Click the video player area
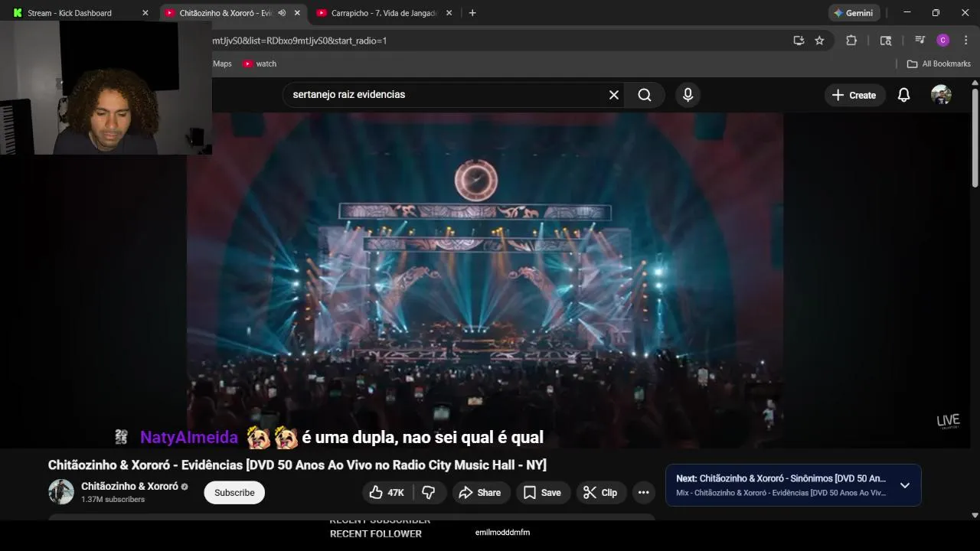Screen dimensions: 980x551 [x=485, y=280]
